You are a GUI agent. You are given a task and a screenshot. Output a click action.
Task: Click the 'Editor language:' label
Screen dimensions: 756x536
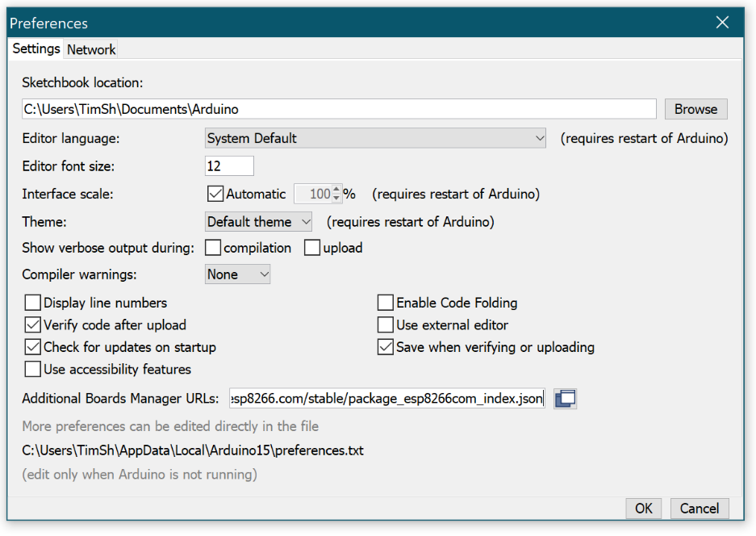click(71, 139)
